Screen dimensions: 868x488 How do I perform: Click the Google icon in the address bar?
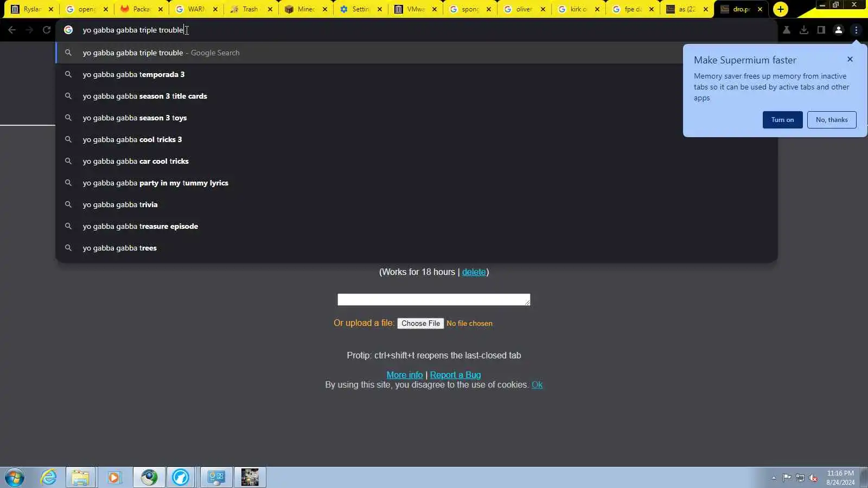[68, 30]
